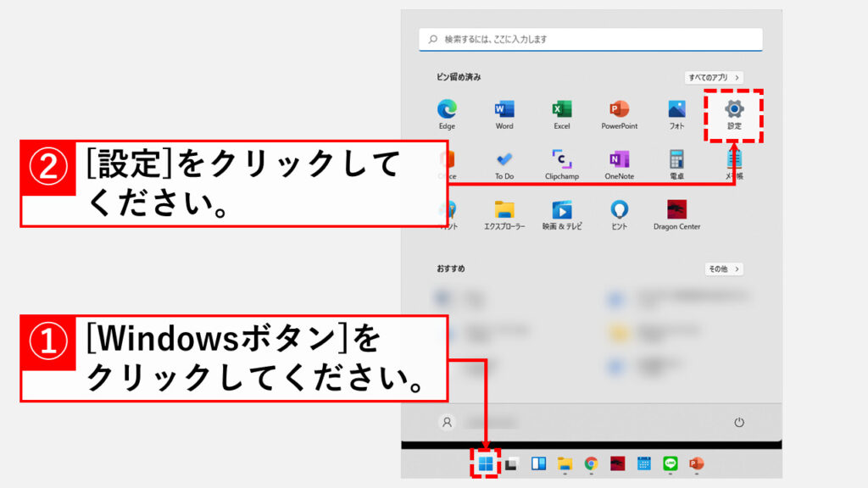Open 電卓 (Calculator) app
The image size is (868, 488).
pyautogui.click(x=676, y=165)
